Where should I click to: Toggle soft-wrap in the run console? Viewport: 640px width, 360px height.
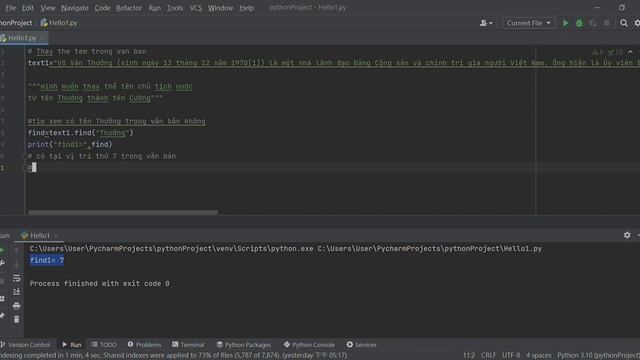click(x=16, y=278)
